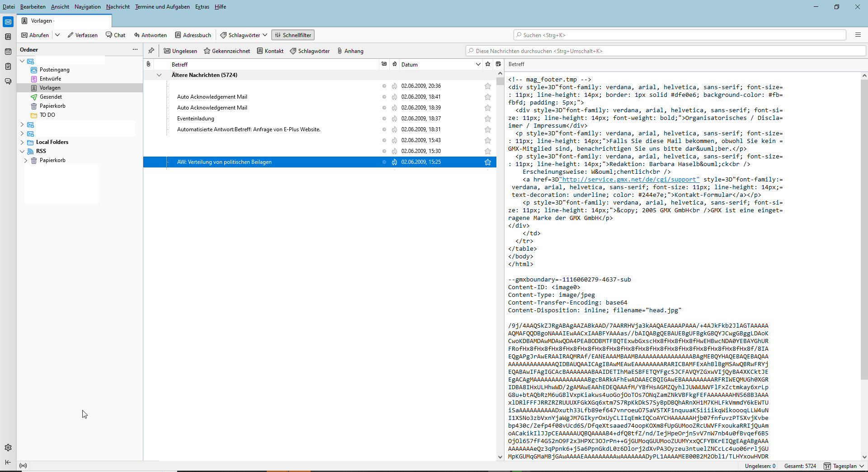
Task: Open the Extras menu
Action: coord(202,7)
